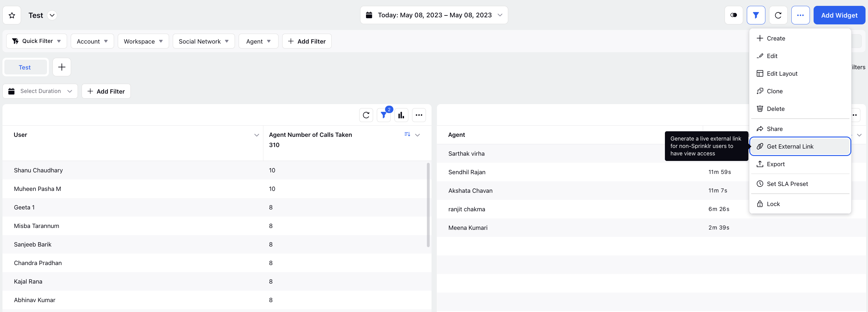Select Share from the menu
This screenshot has width=868, height=312.
tap(800, 129)
